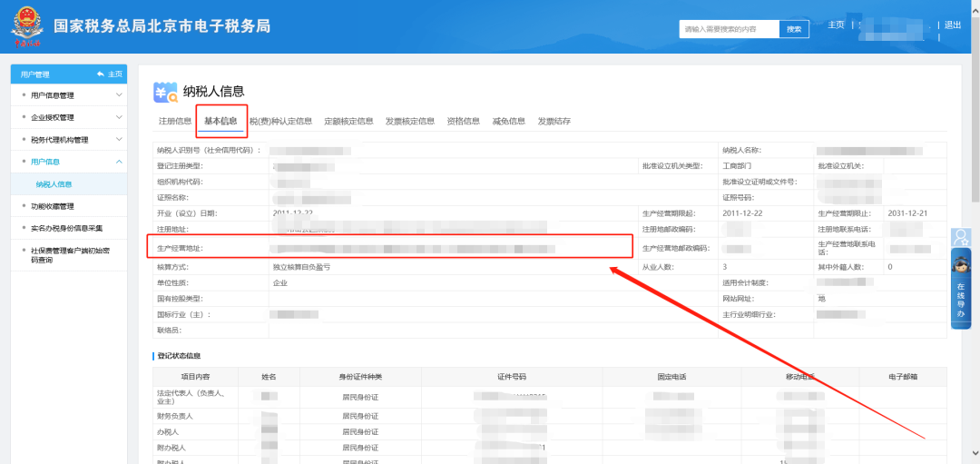
Task: Collapse the 用户信息 menu section
Action: pos(119,162)
